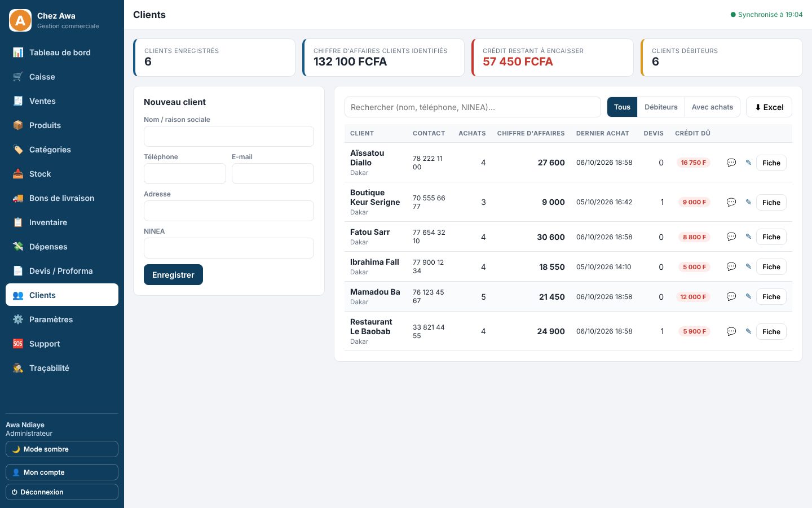Open message icon for Mamadou Ba

coord(731,297)
